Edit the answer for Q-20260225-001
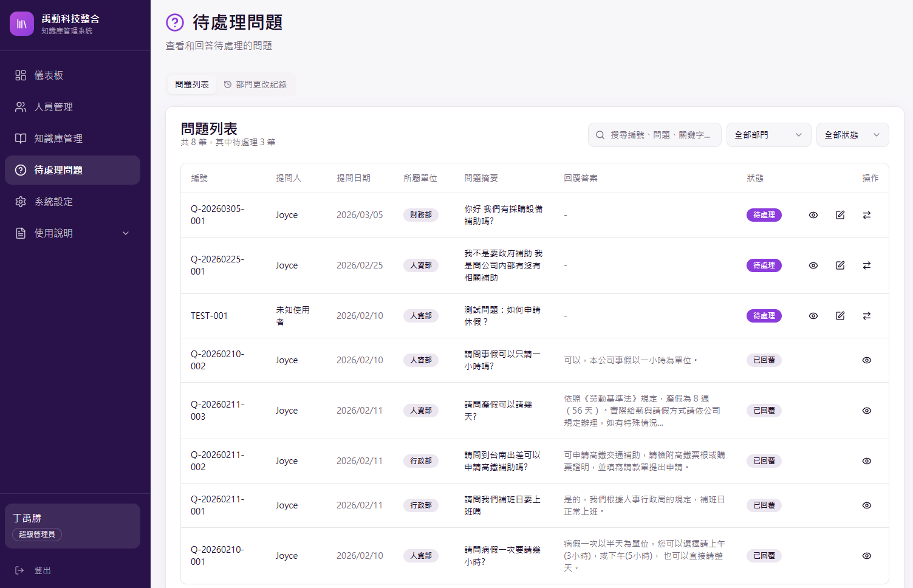The width and height of the screenshot is (913, 588). 840,265
